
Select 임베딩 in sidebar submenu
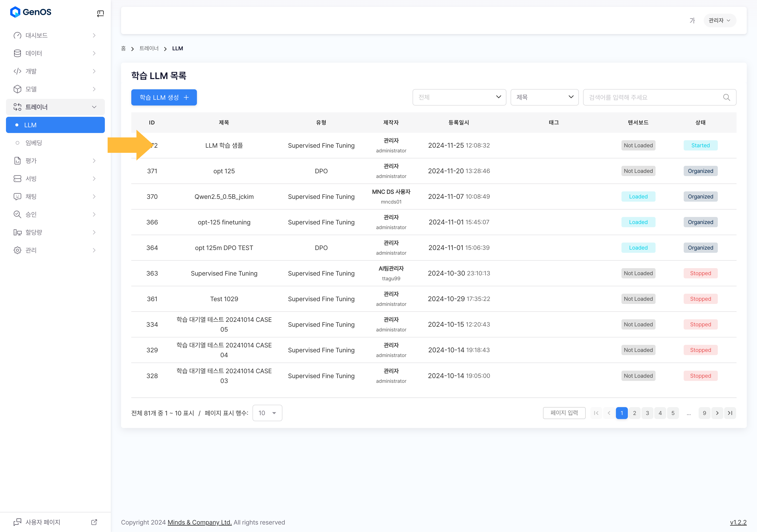click(x=34, y=143)
